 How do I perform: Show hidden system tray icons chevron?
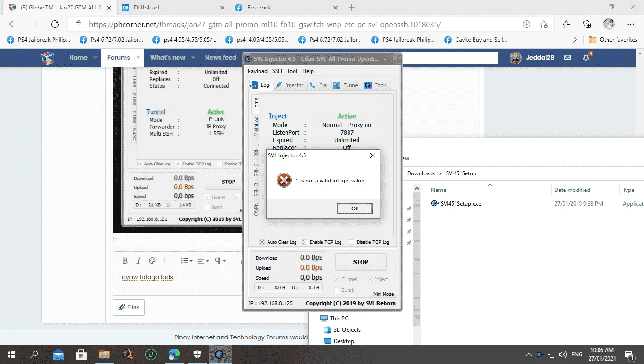[x=529, y=354]
